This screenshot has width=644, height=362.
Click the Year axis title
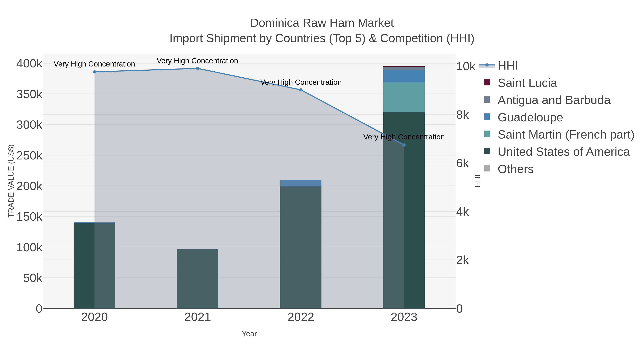(x=249, y=334)
